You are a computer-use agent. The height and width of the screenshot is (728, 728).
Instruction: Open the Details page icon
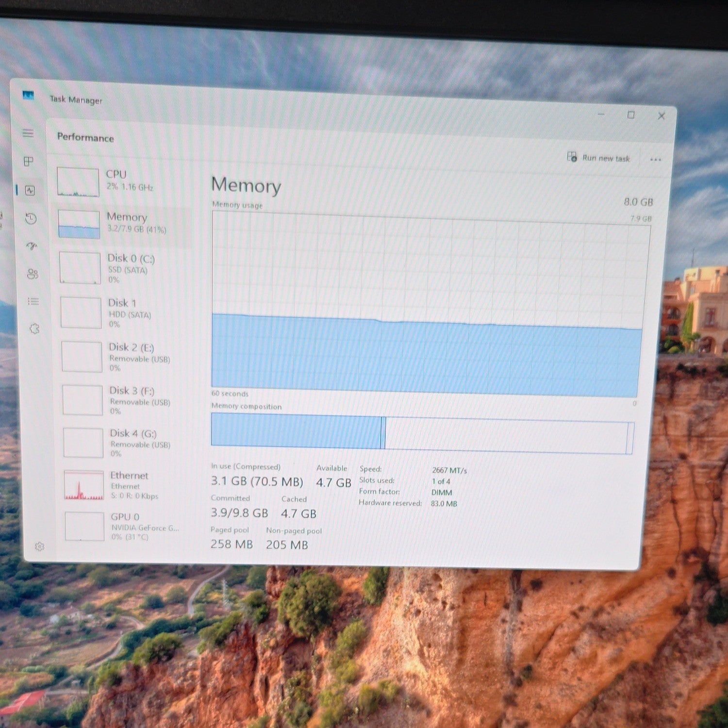pos(33,301)
